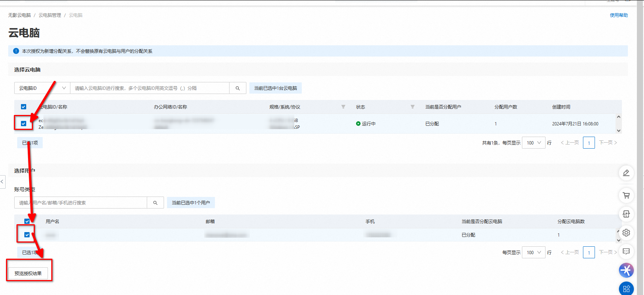Screen dimensions: 644x295
Task: Open page size dropdown for cloud computers
Action: click(533, 143)
